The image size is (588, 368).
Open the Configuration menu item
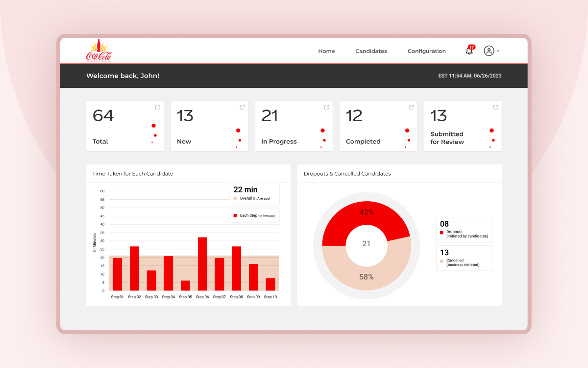[426, 51]
